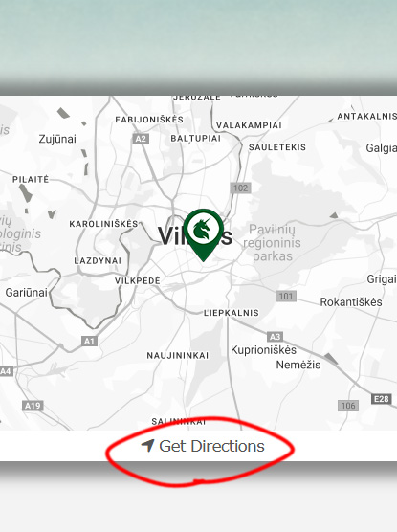Viewport: 397px width, 532px height.
Task: Select the 106 route badge
Action: coord(348,406)
